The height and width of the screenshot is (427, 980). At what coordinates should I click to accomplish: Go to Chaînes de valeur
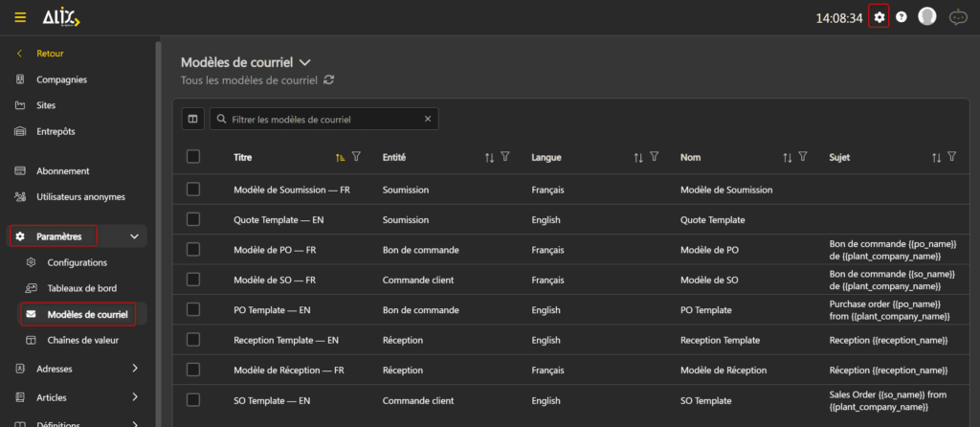pos(82,340)
